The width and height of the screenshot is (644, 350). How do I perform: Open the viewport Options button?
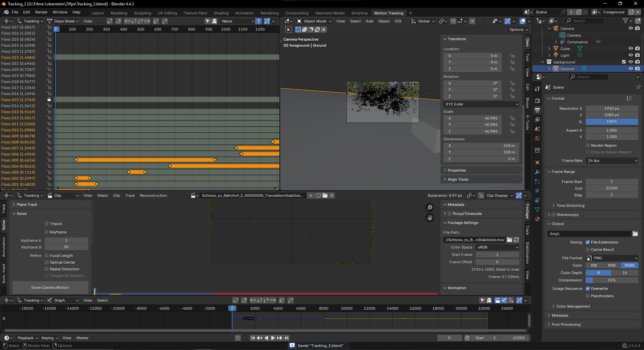pyautogui.click(x=519, y=30)
